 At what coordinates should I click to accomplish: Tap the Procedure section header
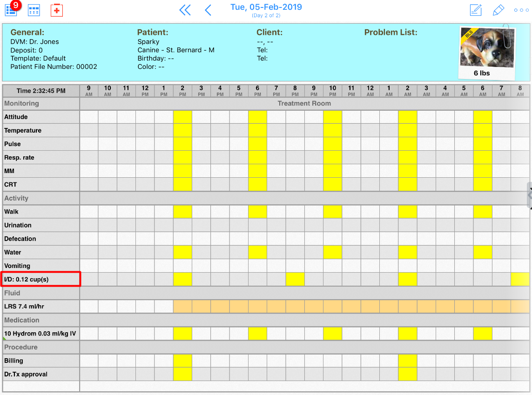[x=41, y=347]
